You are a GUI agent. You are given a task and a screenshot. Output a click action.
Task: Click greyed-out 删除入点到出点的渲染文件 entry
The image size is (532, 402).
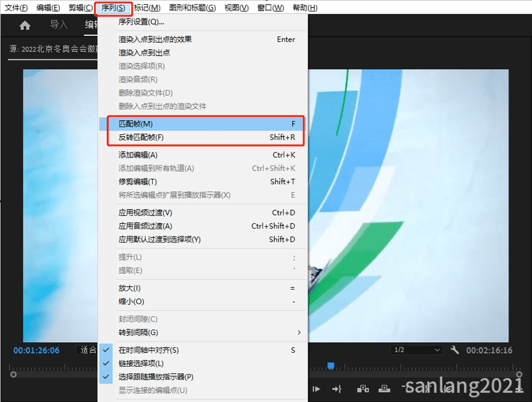tap(203, 106)
